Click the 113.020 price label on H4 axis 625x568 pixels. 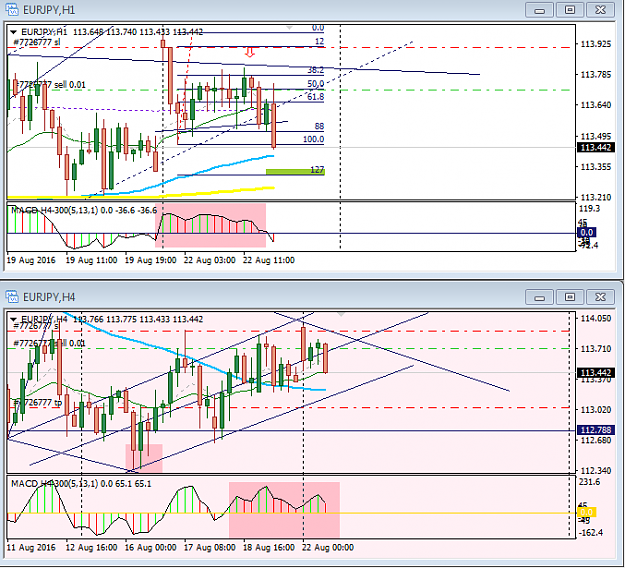[x=596, y=410]
